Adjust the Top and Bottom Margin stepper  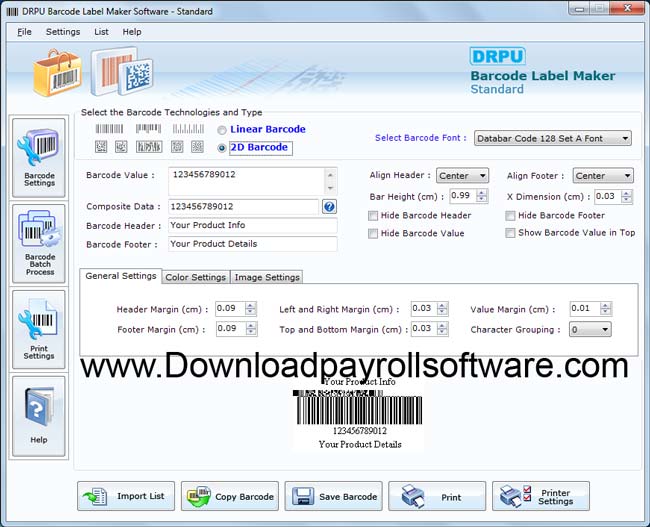[442, 329]
